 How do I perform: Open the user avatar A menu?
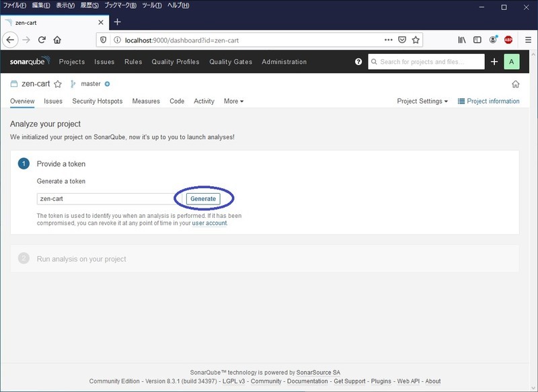click(x=512, y=62)
